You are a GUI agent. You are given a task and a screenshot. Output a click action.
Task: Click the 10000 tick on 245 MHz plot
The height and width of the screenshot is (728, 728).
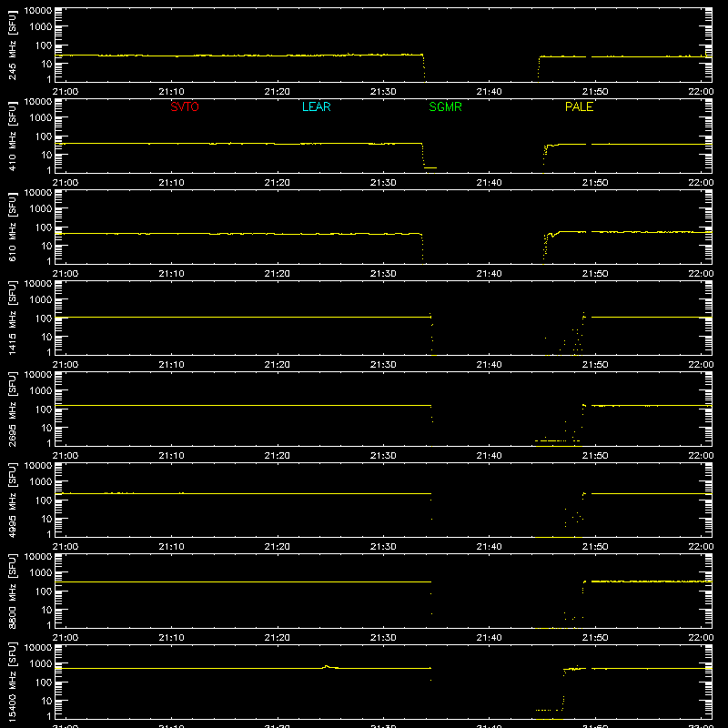click(x=38, y=11)
